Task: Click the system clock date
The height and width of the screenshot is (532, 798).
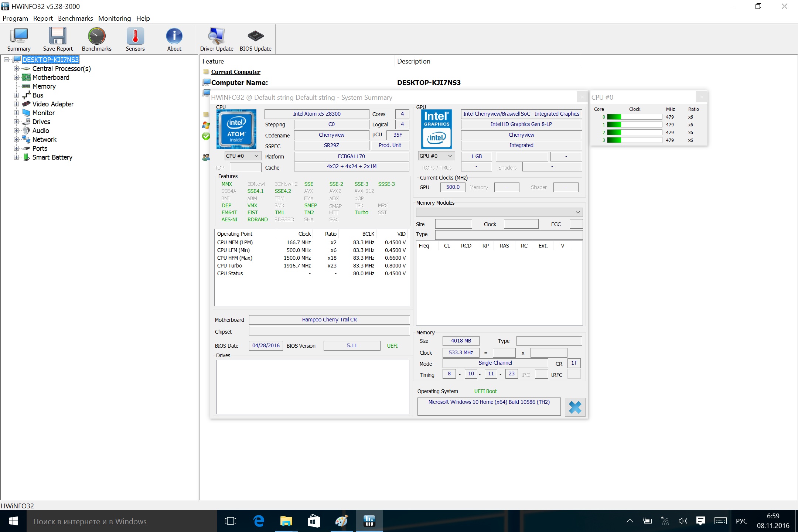Action: tap(773, 525)
